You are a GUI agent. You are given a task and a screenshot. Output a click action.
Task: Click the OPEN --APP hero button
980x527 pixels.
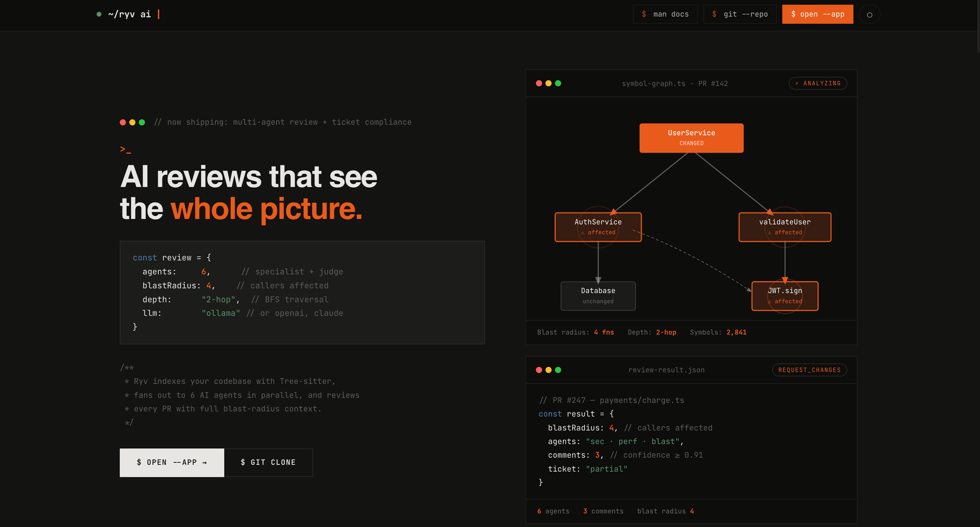click(x=172, y=462)
